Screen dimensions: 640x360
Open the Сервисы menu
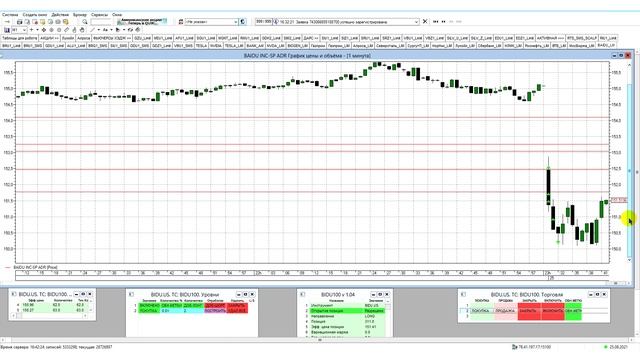100,15
